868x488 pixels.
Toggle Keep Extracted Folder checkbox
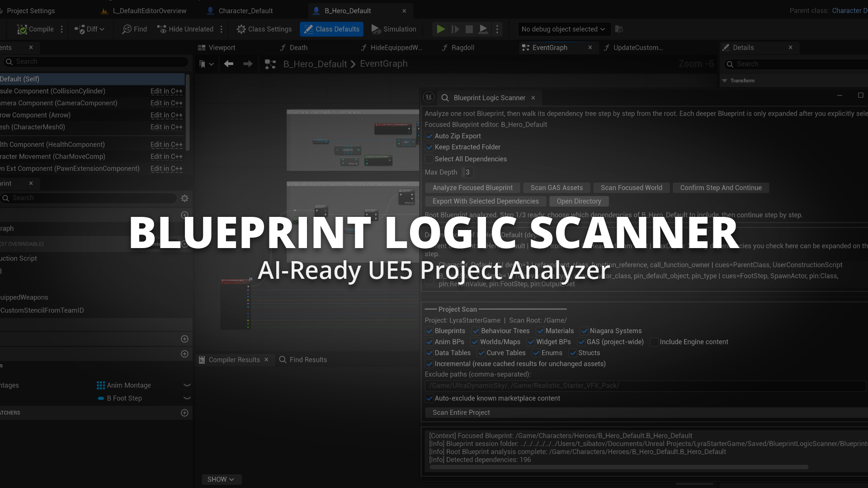point(429,147)
